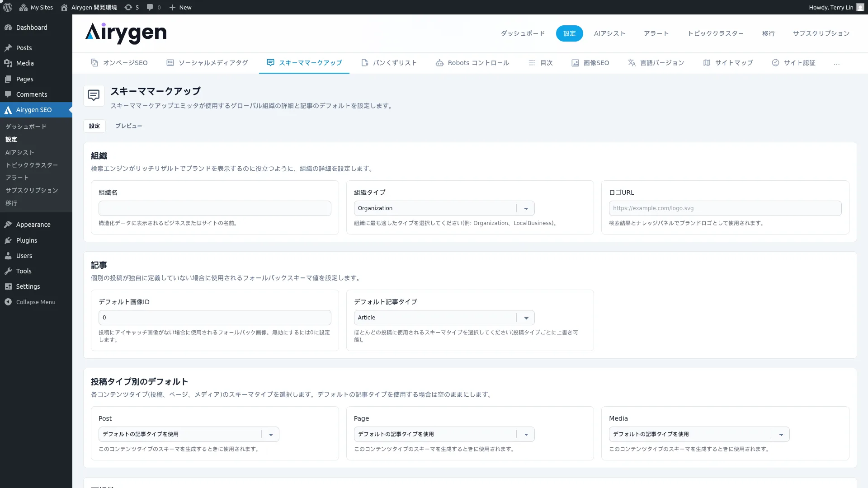Click 設定 pill in top navigation
This screenshot has height=488, width=868.
click(569, 33)
